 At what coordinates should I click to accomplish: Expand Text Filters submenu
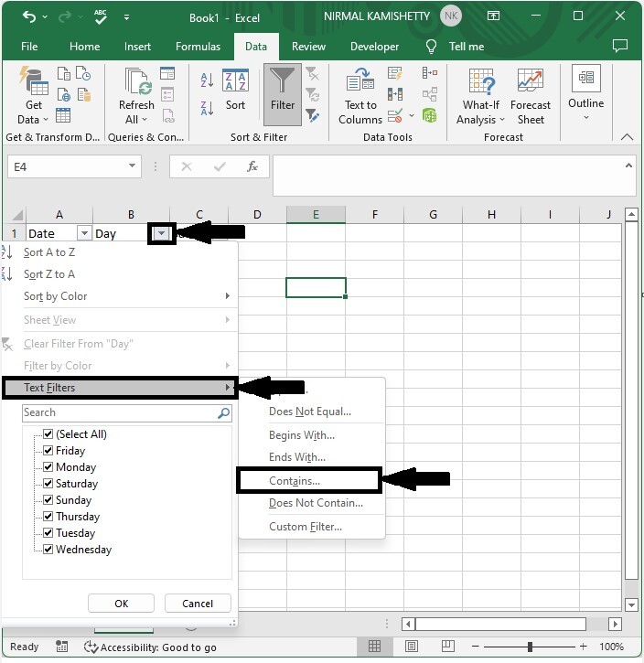pyautogui.click(x=228, y=388)
